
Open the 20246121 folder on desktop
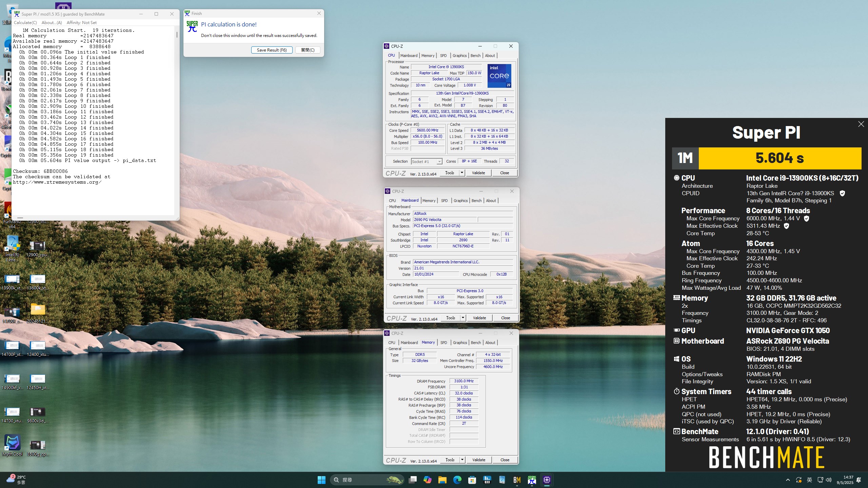[38, 313]
